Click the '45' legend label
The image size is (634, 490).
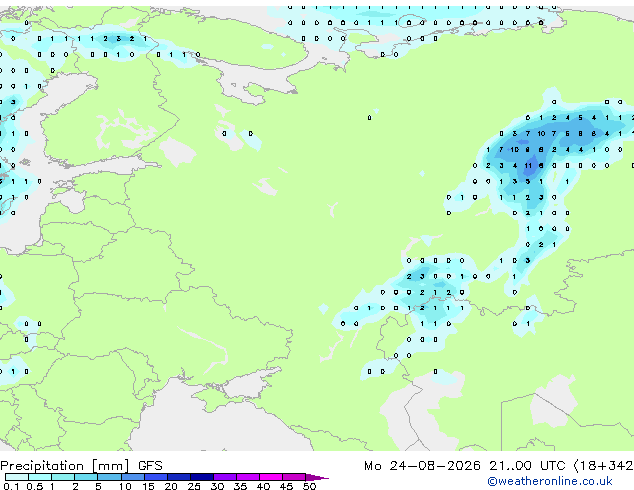coord(286,486)
